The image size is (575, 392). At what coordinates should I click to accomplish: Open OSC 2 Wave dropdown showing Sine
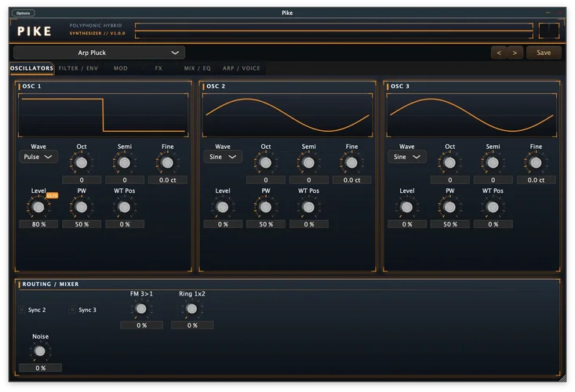(223, 157)
